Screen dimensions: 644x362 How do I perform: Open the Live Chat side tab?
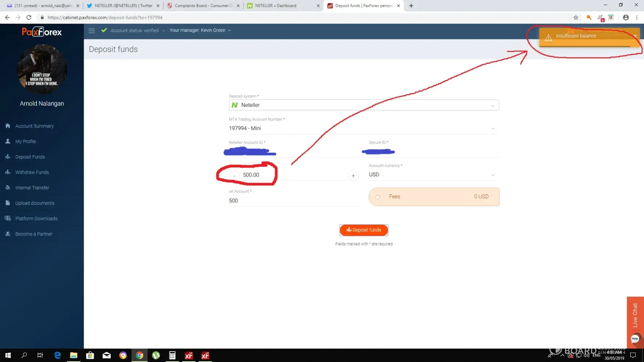[635, 315]
